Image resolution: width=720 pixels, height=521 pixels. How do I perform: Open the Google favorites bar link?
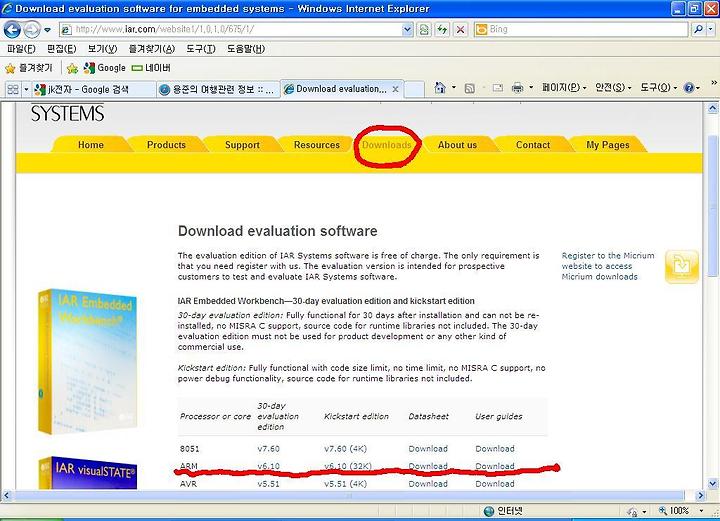[x=105, y=68]
